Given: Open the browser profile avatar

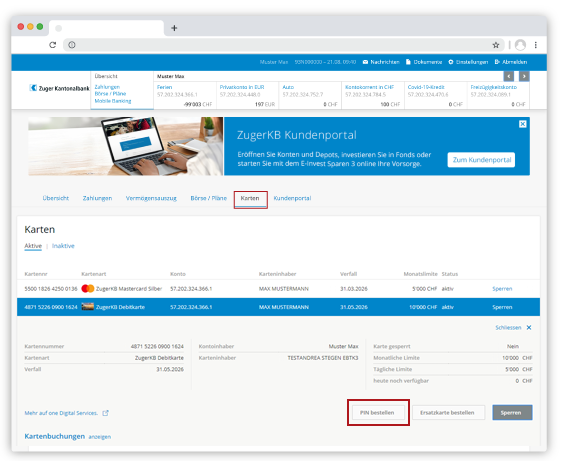Looking at the screenshot, I should [520, 45].
